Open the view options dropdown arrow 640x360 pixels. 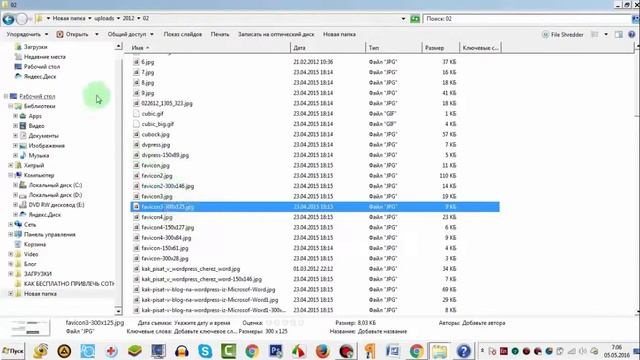606,35
